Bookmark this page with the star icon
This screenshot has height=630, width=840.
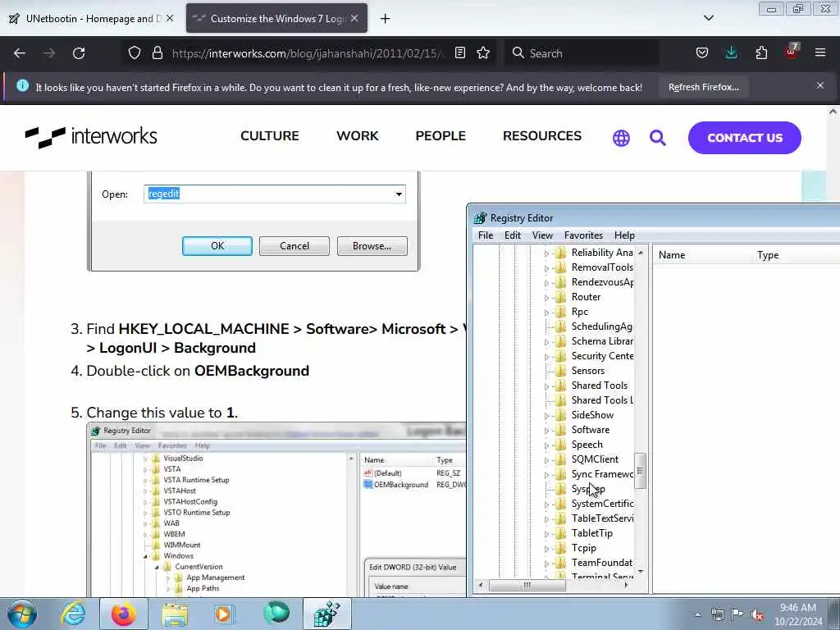[483, 52]
